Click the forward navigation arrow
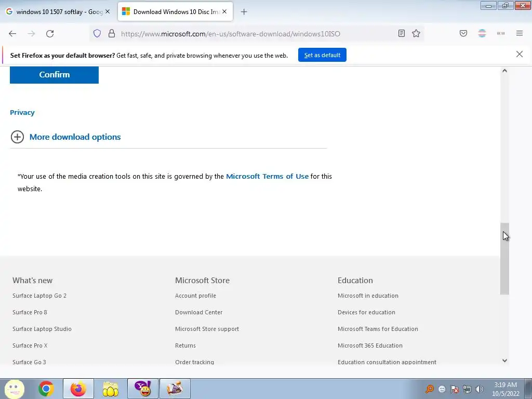The height and width of the screenshot is (399, 532). (x=31, y=34)
